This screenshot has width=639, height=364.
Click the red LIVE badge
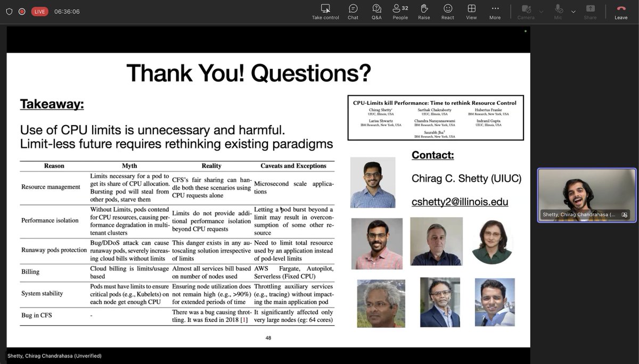coord(40,11)
